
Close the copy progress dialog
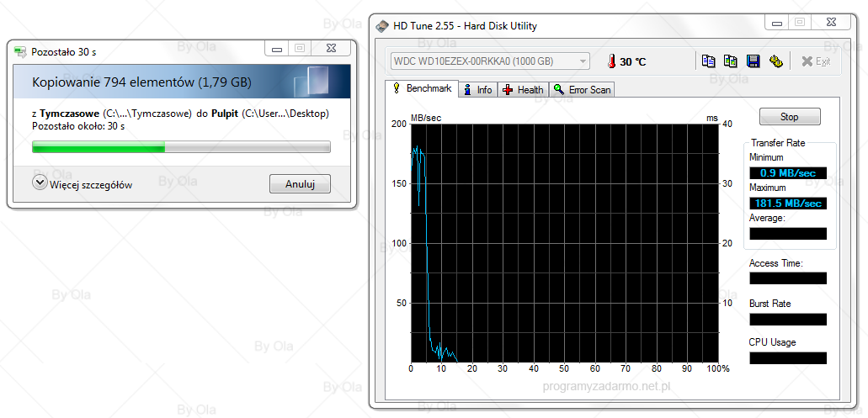click(x=331, y=48)
